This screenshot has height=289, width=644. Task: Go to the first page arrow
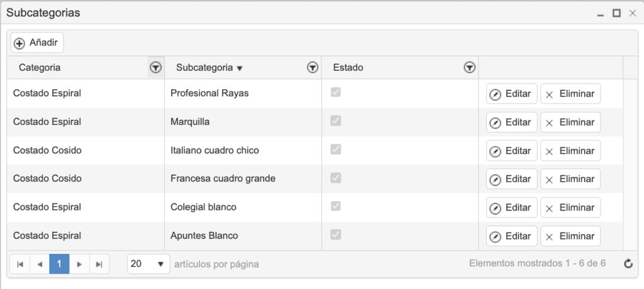[19, 264]
